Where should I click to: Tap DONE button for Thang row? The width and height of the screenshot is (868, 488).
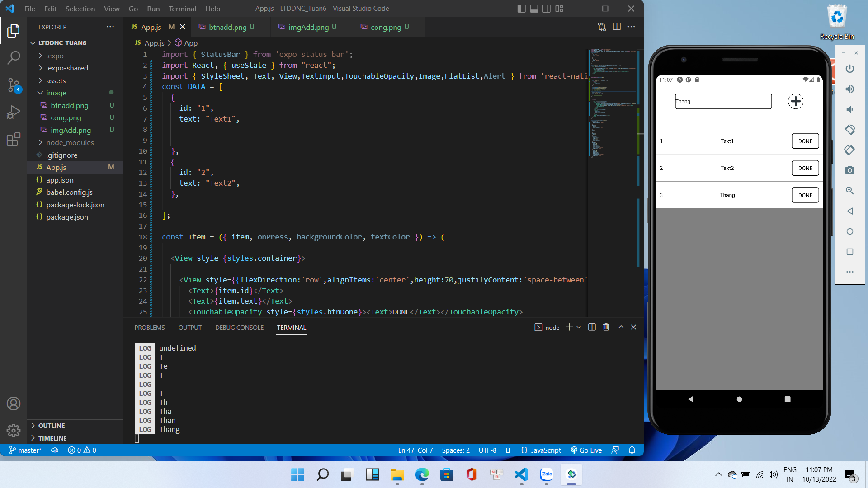(x=805, y=195)
